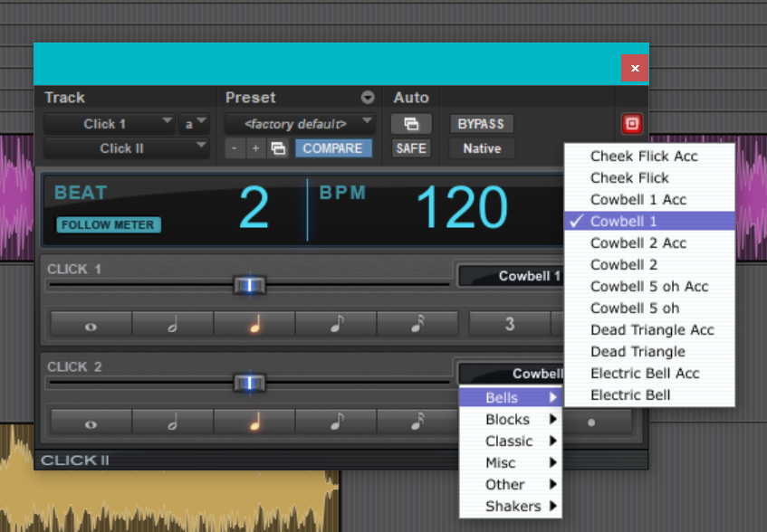The width and height of the screenshot is (767, 532).
Task: Expand the Blocks sound submenu
Action: 510,420
